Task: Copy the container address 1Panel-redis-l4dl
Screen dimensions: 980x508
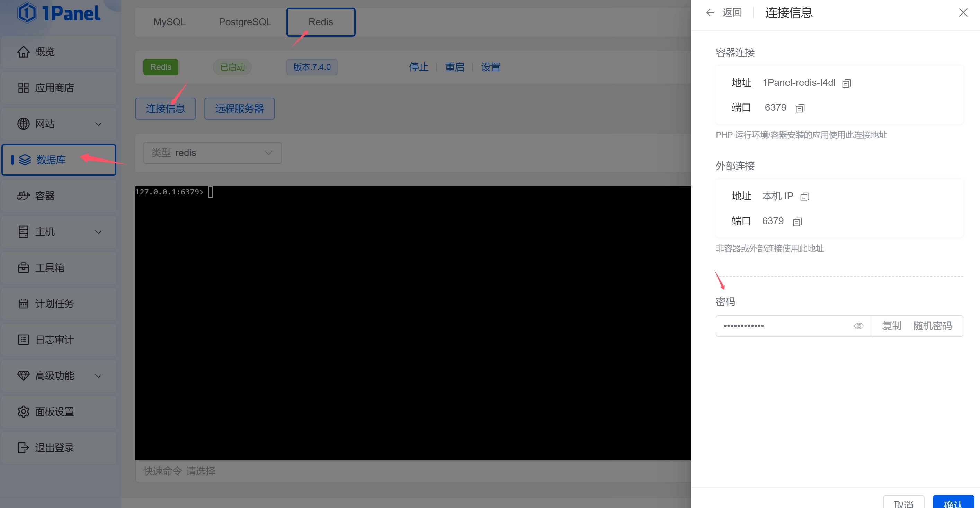Action: 846,83
